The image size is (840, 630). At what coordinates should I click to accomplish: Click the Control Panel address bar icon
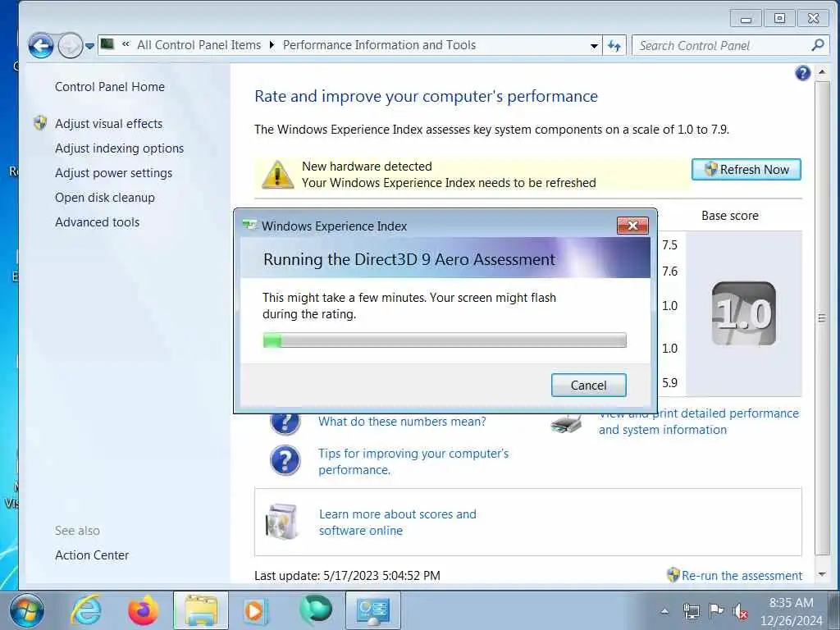(107, 44)
